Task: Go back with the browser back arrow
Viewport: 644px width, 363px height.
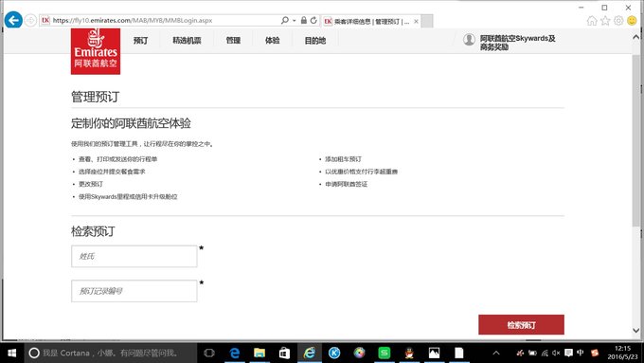Action: tap(13, 20)
